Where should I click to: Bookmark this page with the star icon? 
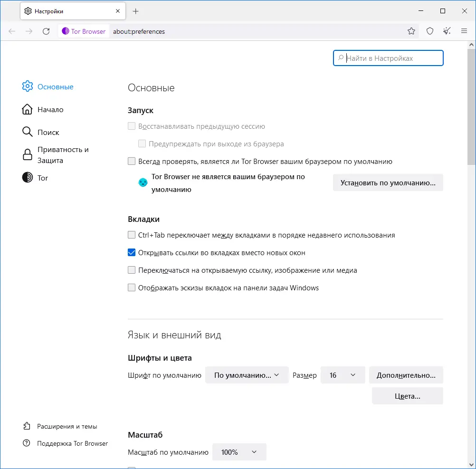411,31
